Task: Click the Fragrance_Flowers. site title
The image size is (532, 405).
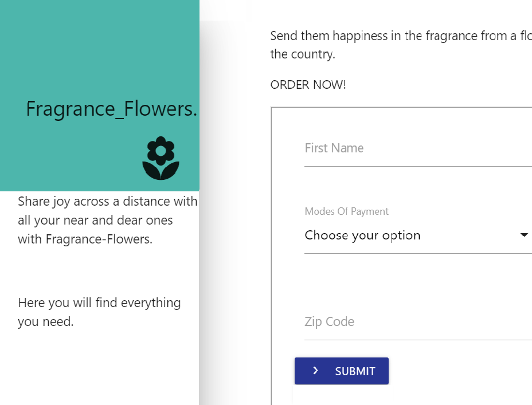Action: (x=111, y=109)
